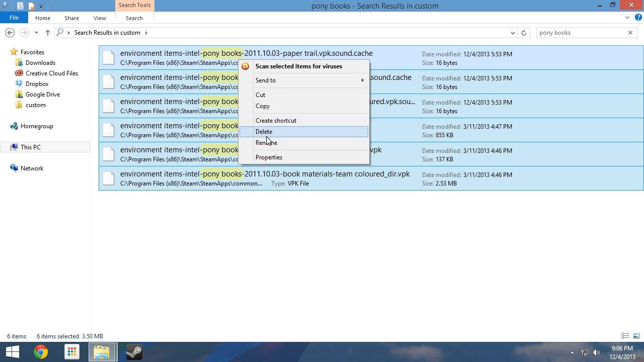
Task: Open the Share ribbon tab
Action: (x=71, y=18)
